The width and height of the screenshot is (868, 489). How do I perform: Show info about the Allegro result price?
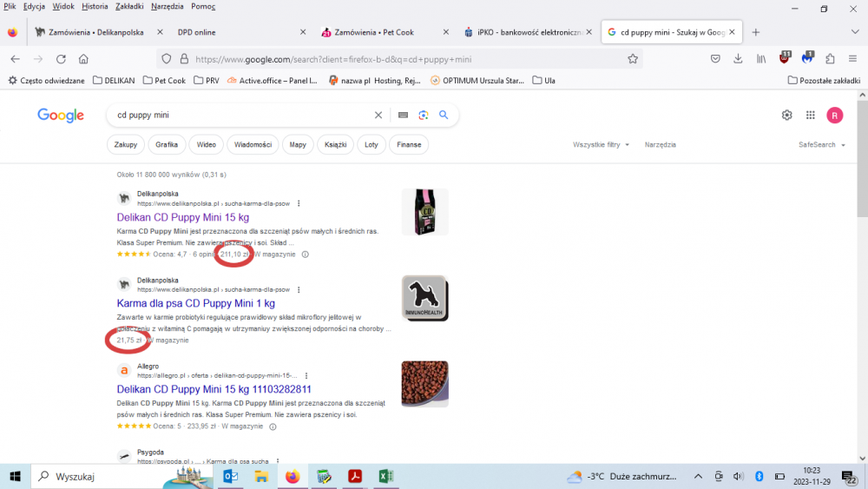[273, 427]
